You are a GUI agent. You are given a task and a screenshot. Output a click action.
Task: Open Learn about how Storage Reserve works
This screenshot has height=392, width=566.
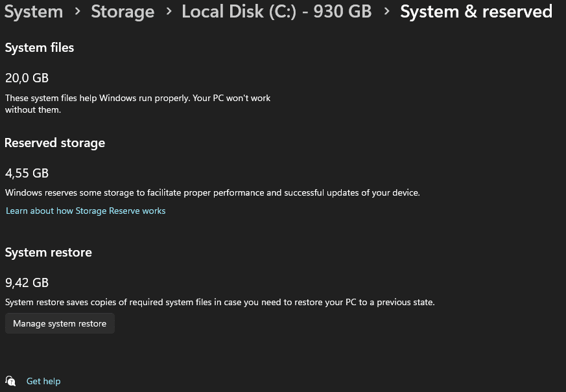point(86,211)
